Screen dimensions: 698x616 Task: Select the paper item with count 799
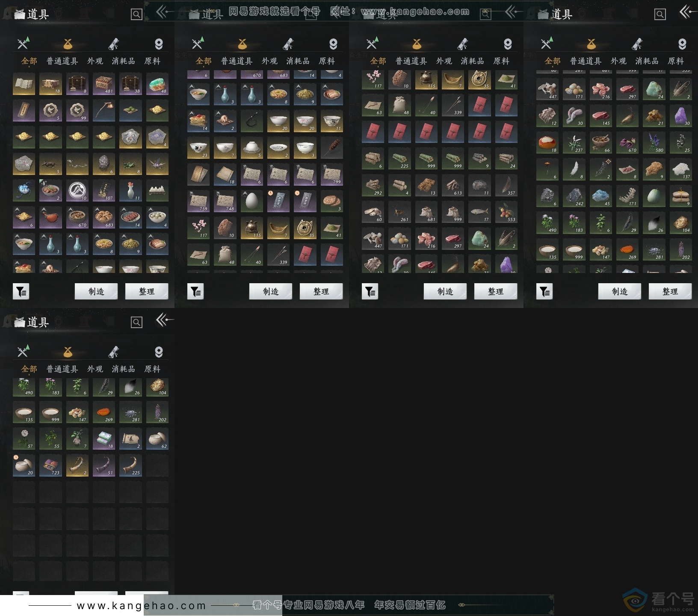coord(332,175)
